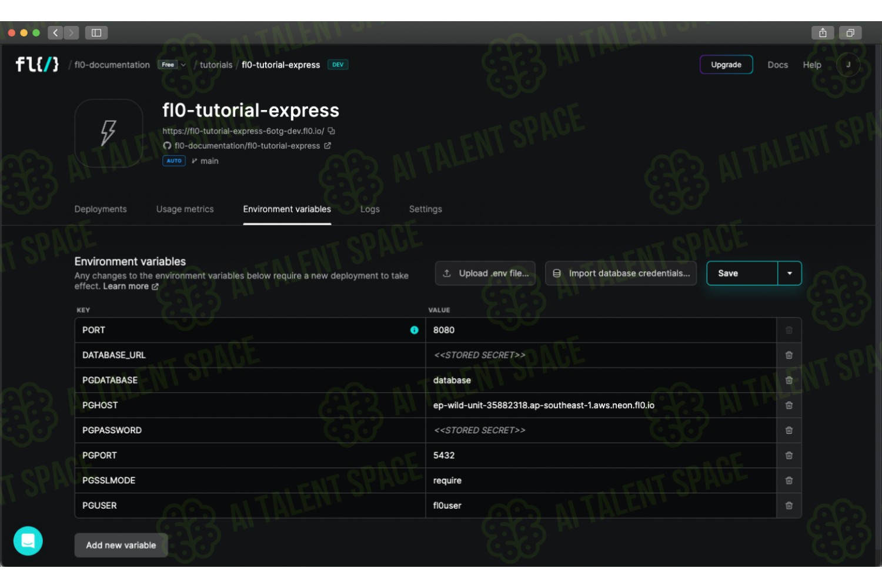Viewport: 882px width, 588px height.
Task: Open the user avatar menu J
Action: pyautogui.click(x=848, y=65)
